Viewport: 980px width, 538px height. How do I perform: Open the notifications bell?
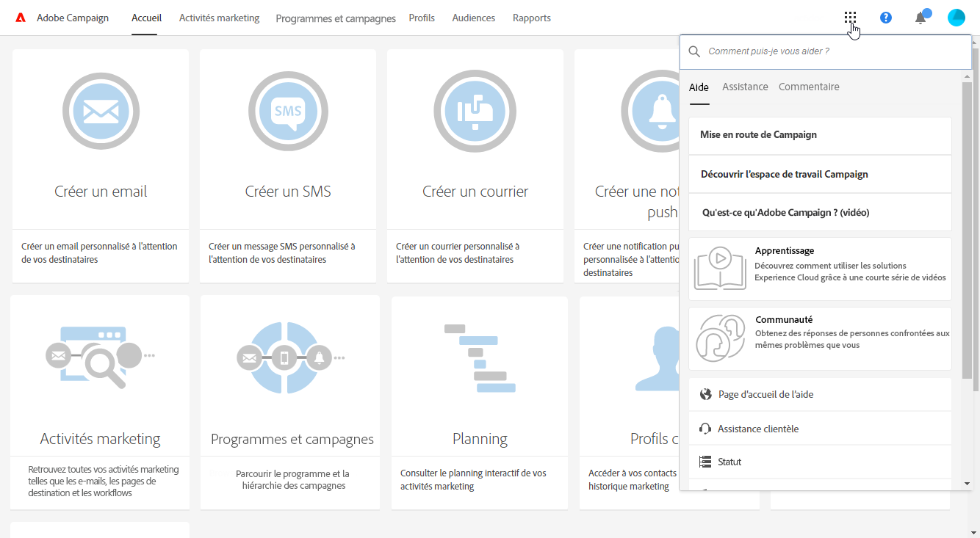pyautogui.click(x=920, y=18)
